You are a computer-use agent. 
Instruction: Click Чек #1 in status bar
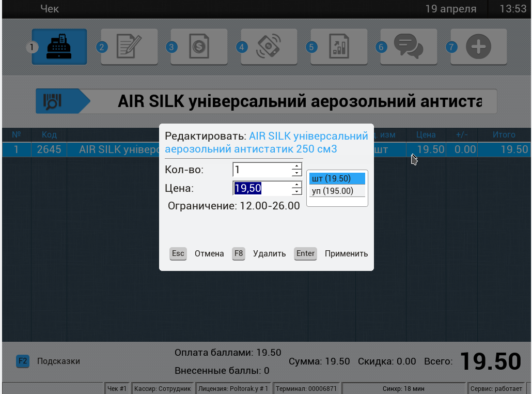117,388
